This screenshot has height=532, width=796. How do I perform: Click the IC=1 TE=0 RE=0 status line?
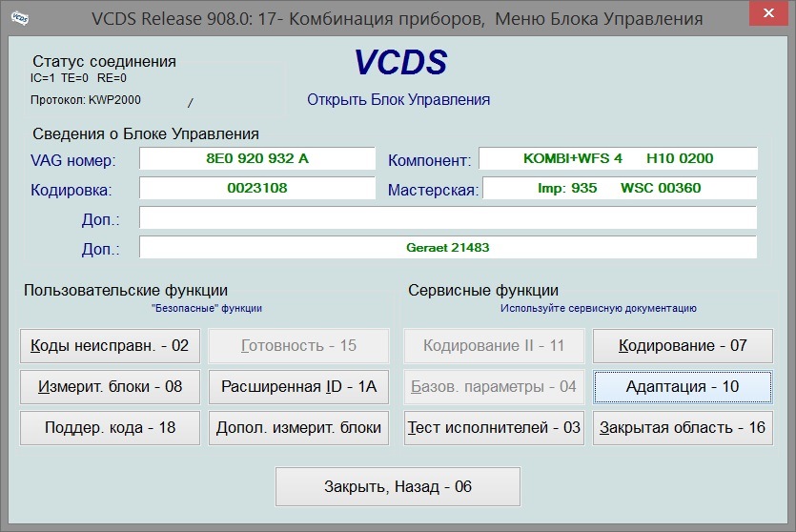point(78,78)
